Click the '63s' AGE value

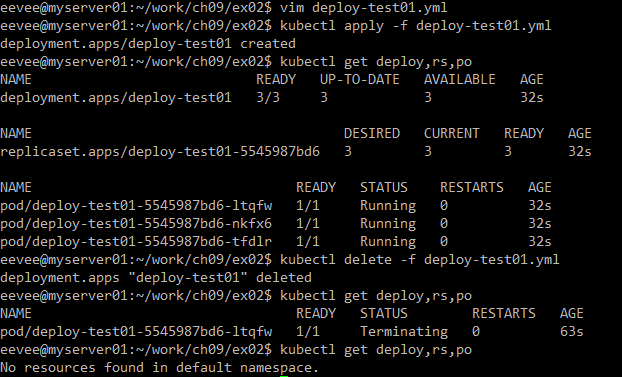pos(571,332)
